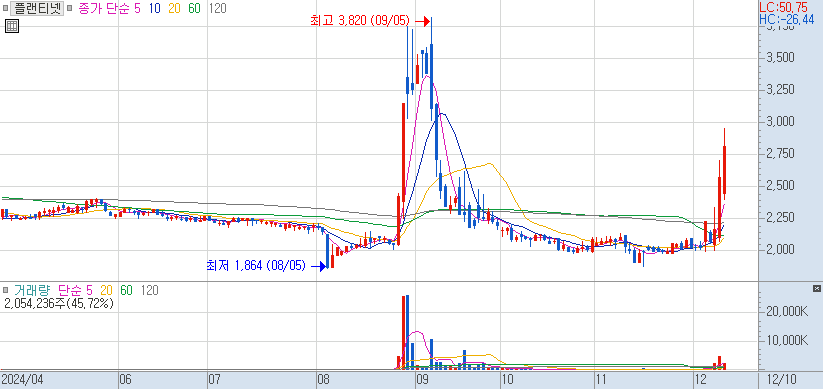Click the square marker beside 거래량
The image size is (823, 389).
point(5,290)
